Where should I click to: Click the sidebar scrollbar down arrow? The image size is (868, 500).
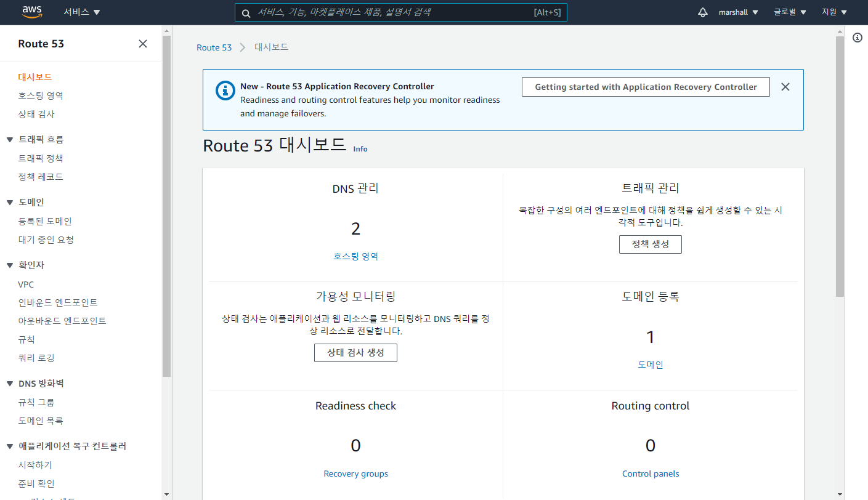click(166, 494)
